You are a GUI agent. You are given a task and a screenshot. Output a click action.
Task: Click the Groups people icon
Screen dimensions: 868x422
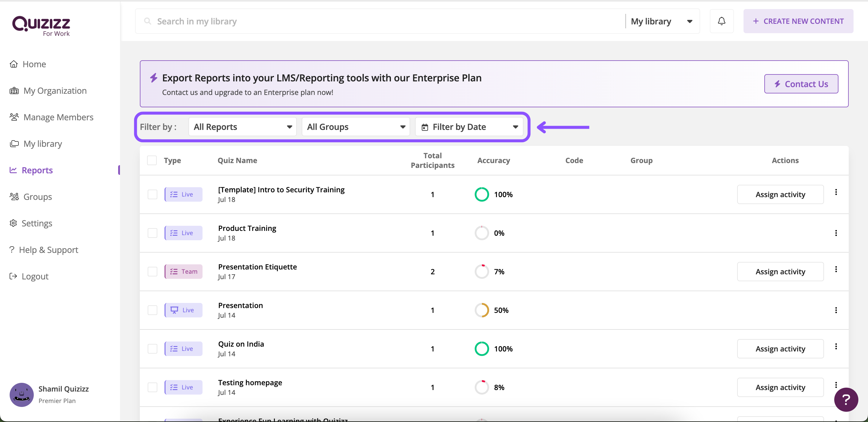pyautogui.click(x=14, y=197)
